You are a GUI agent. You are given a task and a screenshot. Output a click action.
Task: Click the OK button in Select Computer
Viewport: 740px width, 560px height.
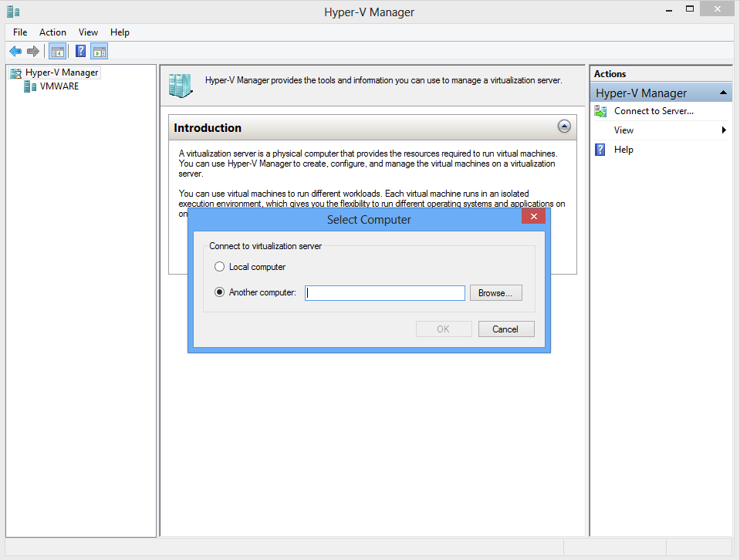click(444, 329)
